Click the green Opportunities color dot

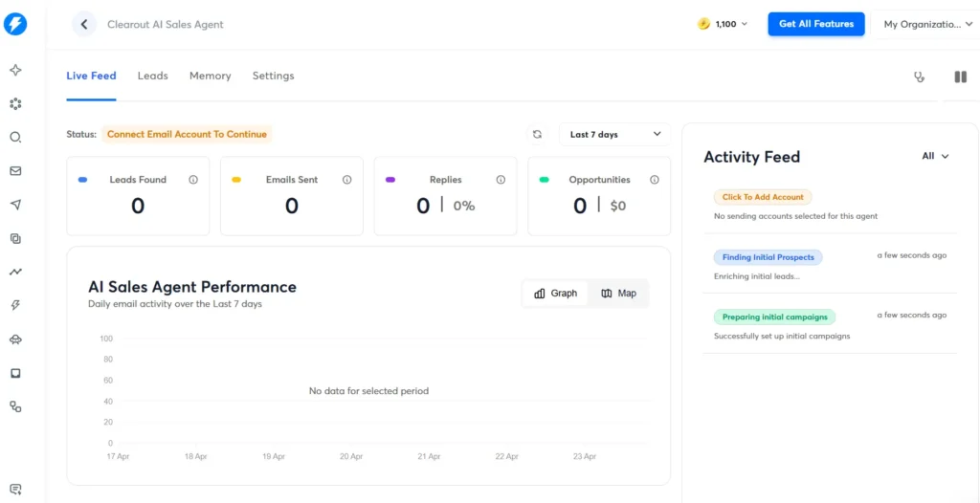[x=544, y=180]
